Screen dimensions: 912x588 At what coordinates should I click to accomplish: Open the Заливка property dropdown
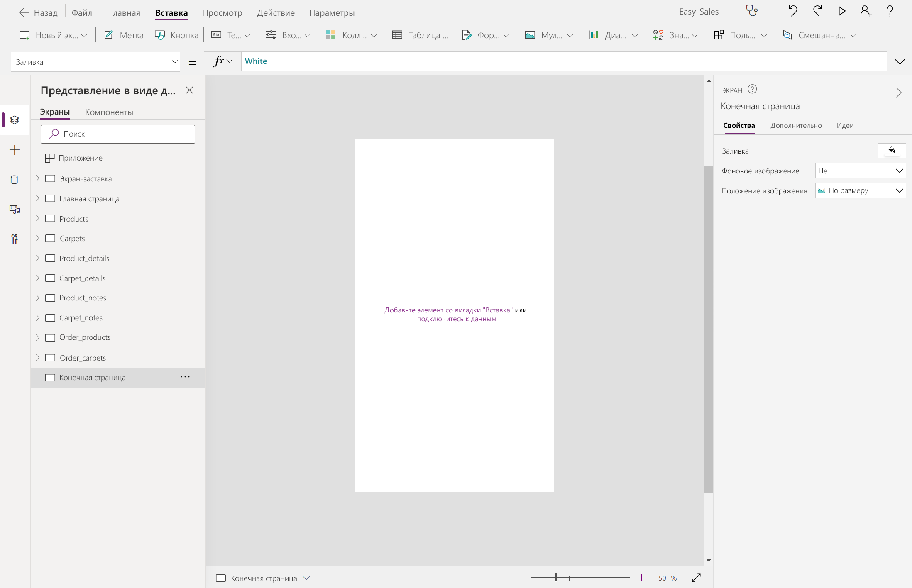tap(95, 62)
